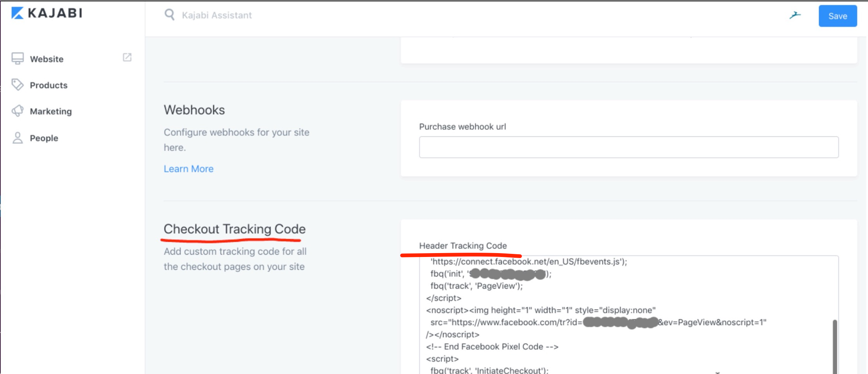Click the Purchase webhook url field
This screenshot has height=374, width=868.
[x=629, y=147]
